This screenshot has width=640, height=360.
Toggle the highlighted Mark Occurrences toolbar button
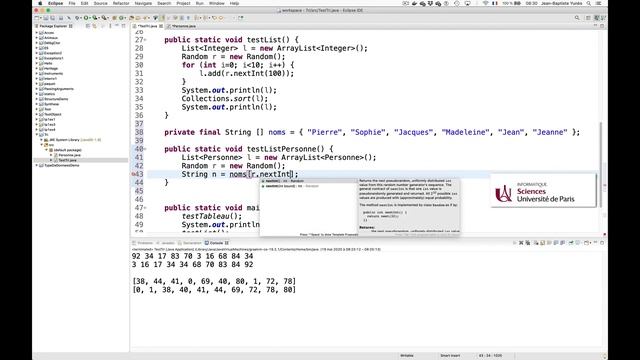pyautogui.click(x=162, y=18)
